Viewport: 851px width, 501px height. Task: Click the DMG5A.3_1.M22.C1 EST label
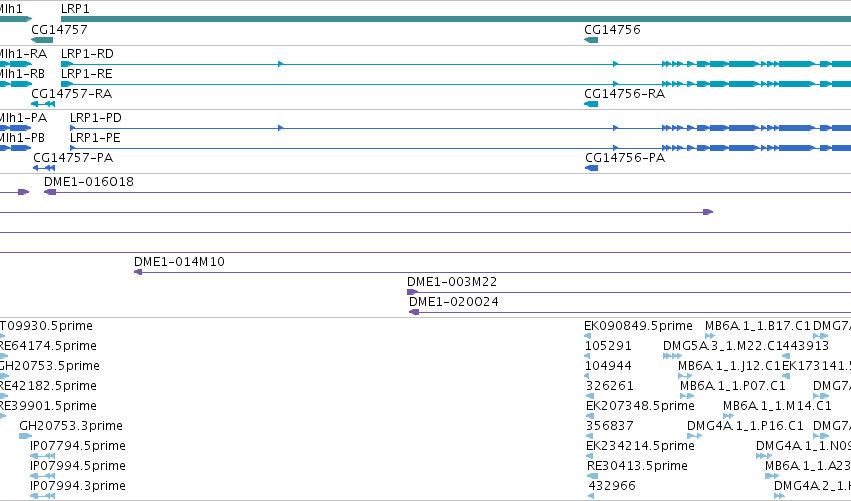[x=722, y=346]
